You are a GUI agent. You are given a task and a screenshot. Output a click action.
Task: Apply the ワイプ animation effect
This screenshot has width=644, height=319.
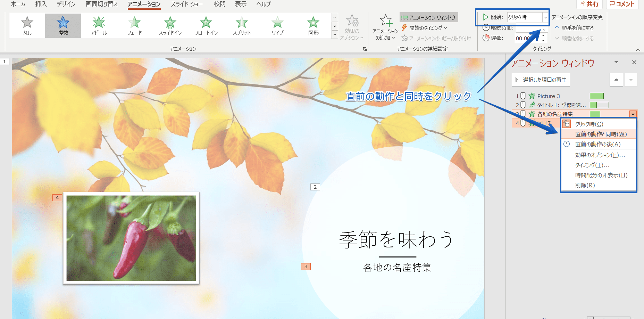(x=277, y=26)
